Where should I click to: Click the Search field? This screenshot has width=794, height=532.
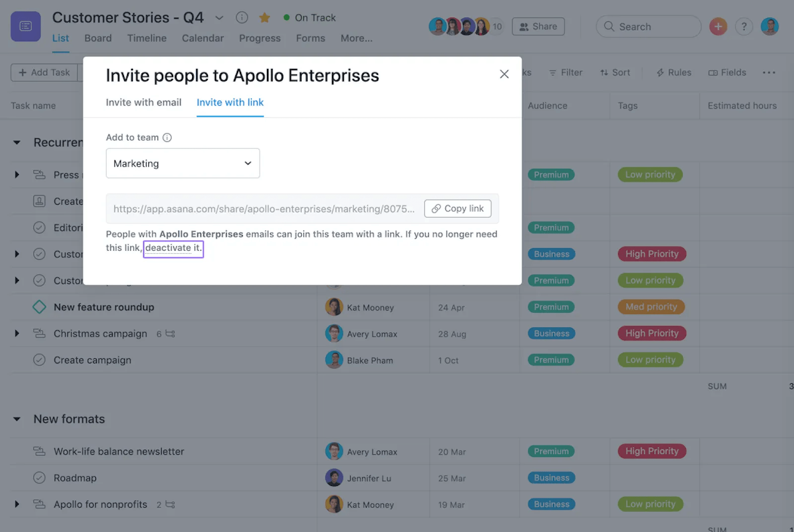click(648, 27)
